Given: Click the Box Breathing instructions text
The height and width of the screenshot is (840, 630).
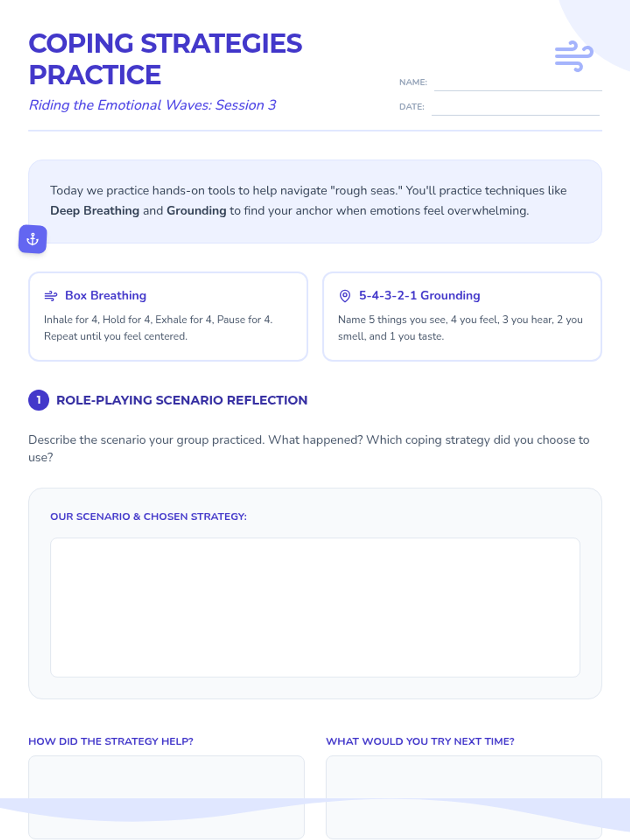Looking at the screenshot, I should (x=158, y=328).
